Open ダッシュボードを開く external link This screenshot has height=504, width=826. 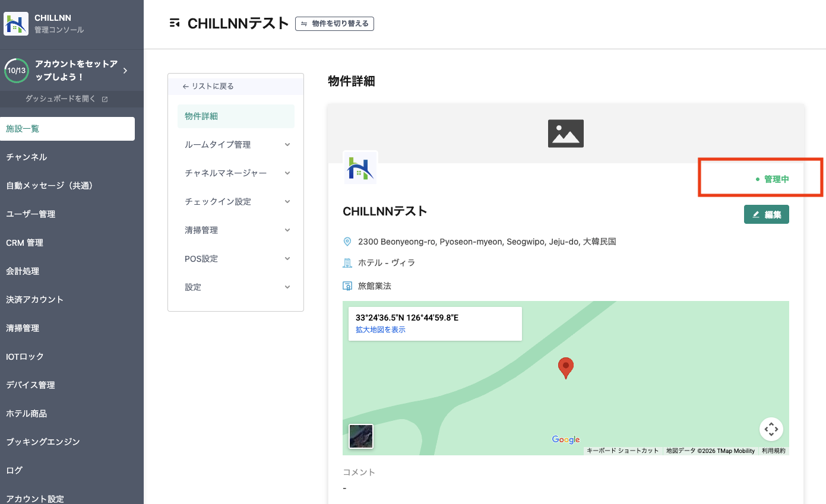[x=67, y=99]
